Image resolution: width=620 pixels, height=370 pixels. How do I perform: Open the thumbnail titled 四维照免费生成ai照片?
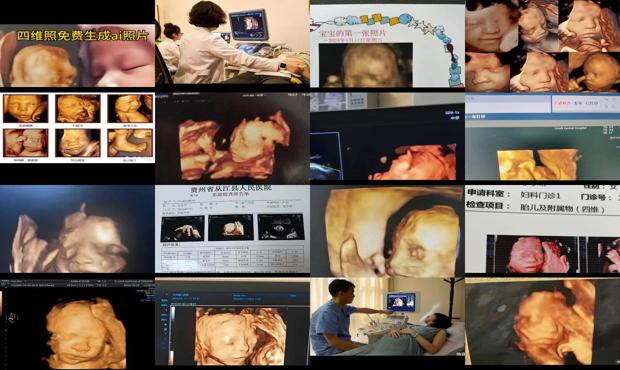click(x=78, y=55)
